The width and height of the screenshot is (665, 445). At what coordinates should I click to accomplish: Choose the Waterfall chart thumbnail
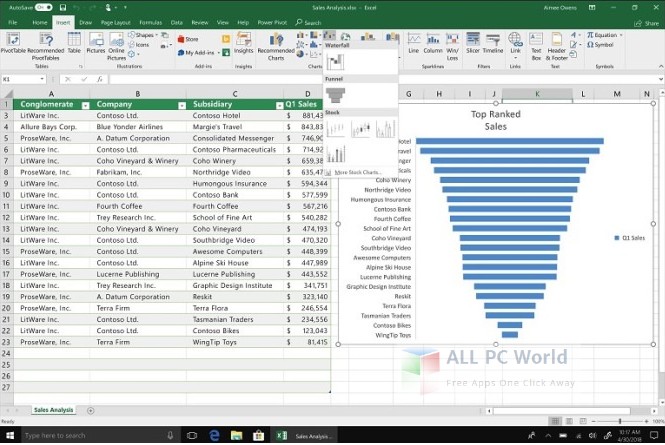pos(335,62)
